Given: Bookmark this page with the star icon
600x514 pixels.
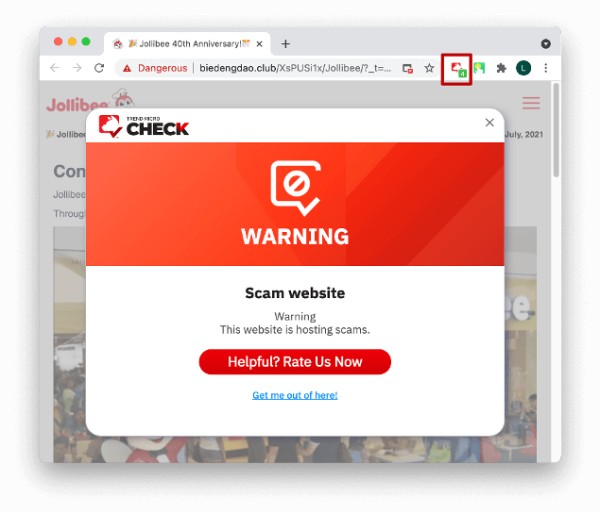Looking at the screenshot, I should tap(429, 68).
